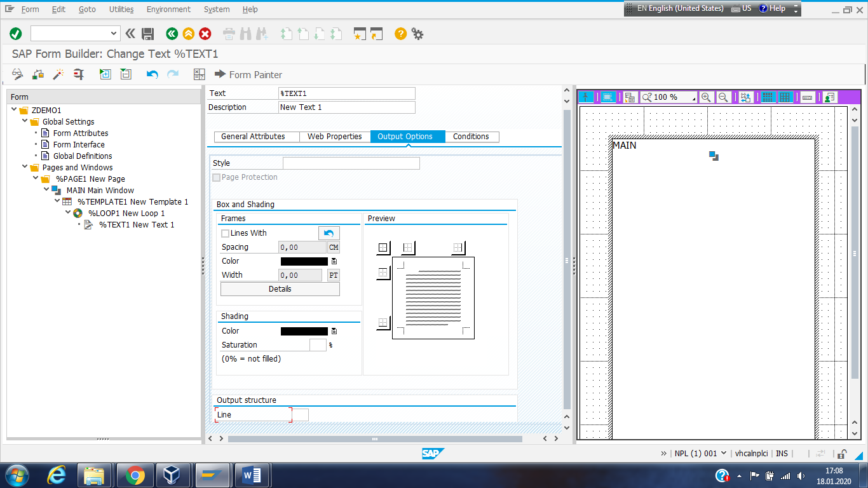
Task: Zoom in on the Form Painter canvas
Action: 706,97
